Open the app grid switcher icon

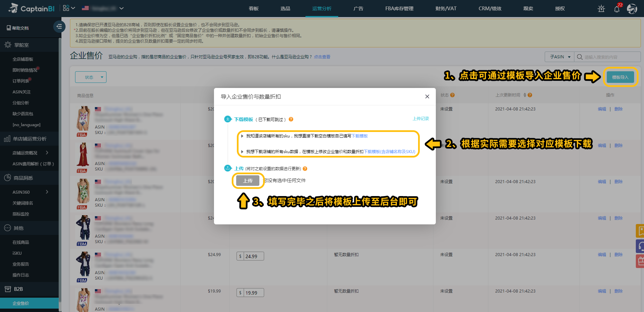(x=66, y=8)
